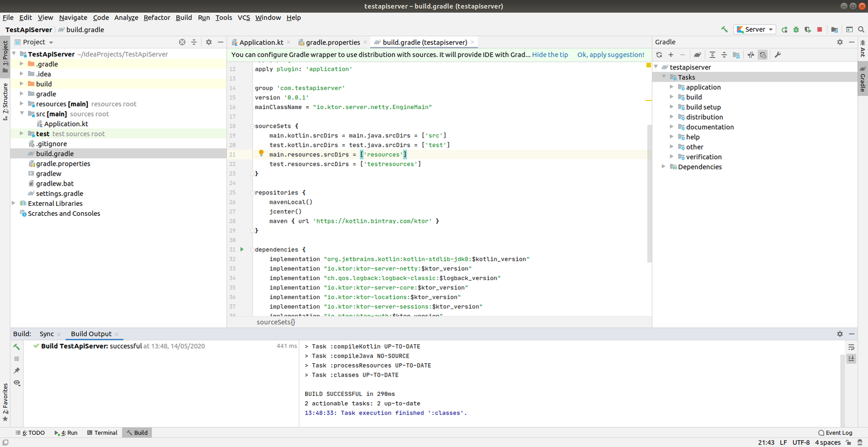The height and width of the screenshot is (447, 868).
Task: Toggle soft-wrap in build output console
Action: click(x=851, y=347)
